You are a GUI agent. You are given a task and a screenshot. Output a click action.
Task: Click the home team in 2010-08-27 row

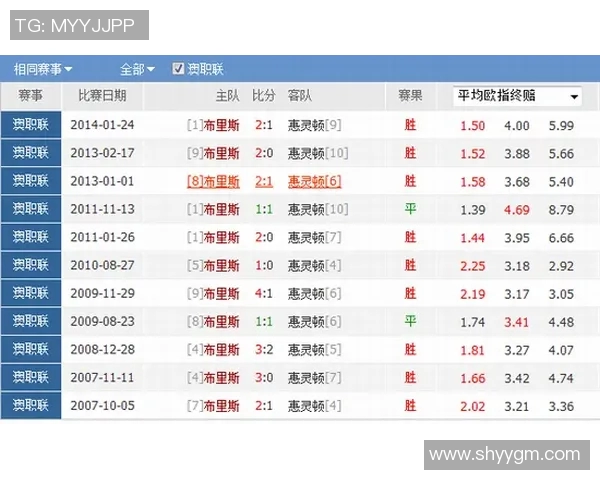click(221, 266)
